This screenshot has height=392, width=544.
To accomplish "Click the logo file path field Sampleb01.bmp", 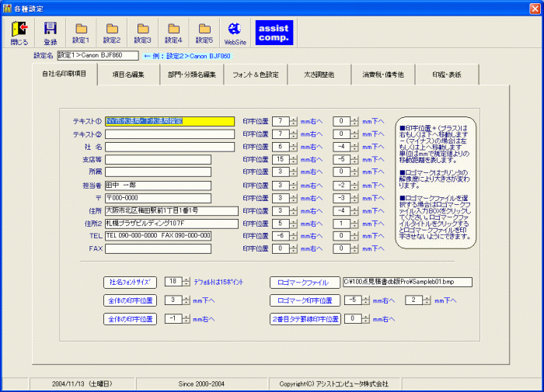I will coord(408,282).
